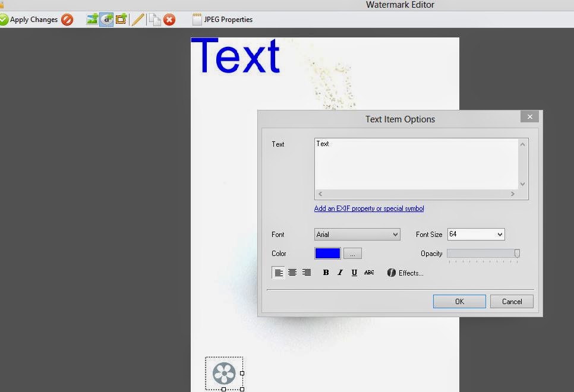Image resolution: width=574 pixels, height=392 pixels.
Task: Click the text box scroll left arrow
Action: pyautogui.click(x=320, y=194)
